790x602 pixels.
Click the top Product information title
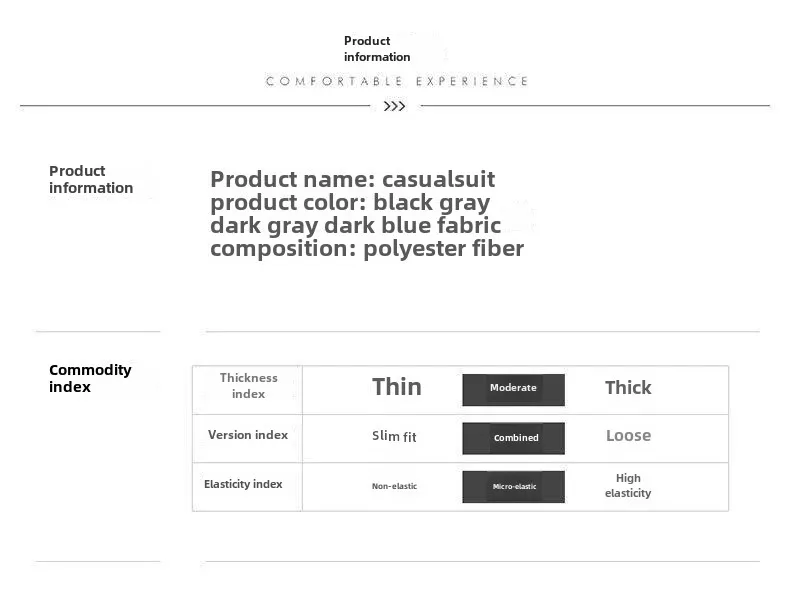(377, 49)
